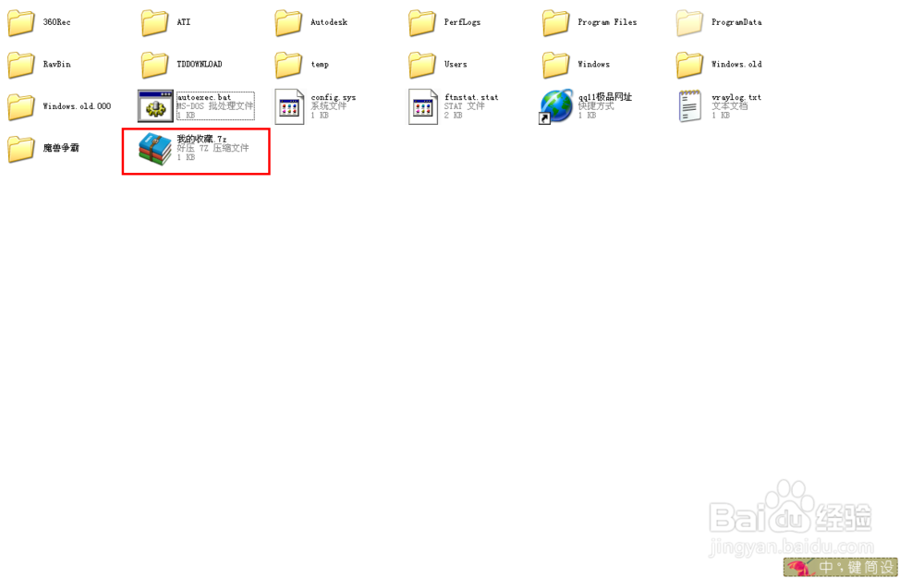Viewport: 924px width, 578px height.
Task: Open the Autodesk folder icon
Action: [288, 22]
